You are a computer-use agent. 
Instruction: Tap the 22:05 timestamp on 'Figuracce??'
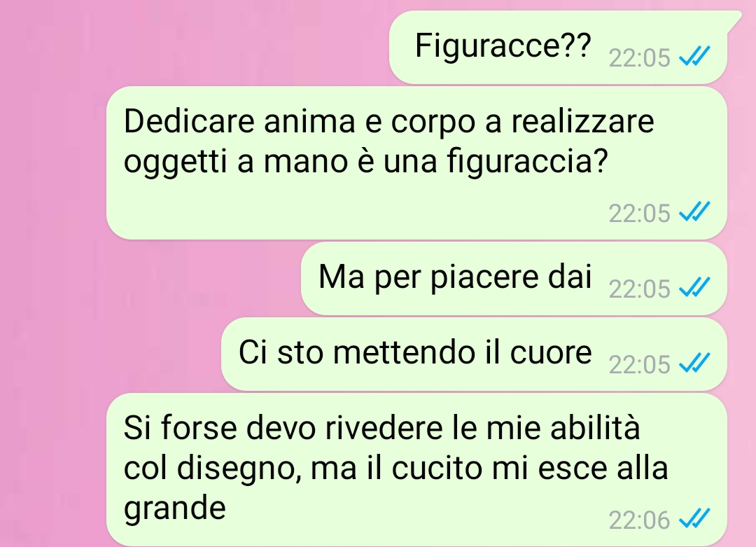point(639,58)
